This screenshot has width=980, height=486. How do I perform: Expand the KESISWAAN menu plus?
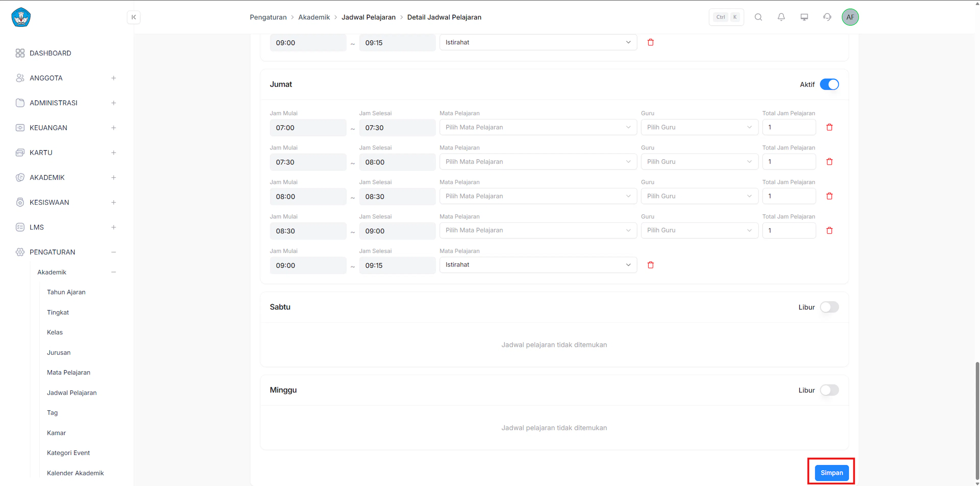(113, 202)
